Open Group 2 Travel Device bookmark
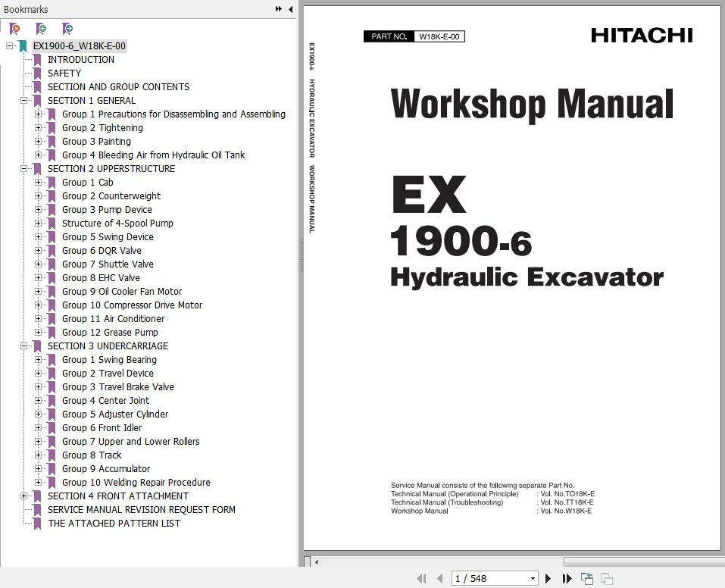 coord(108,374)
